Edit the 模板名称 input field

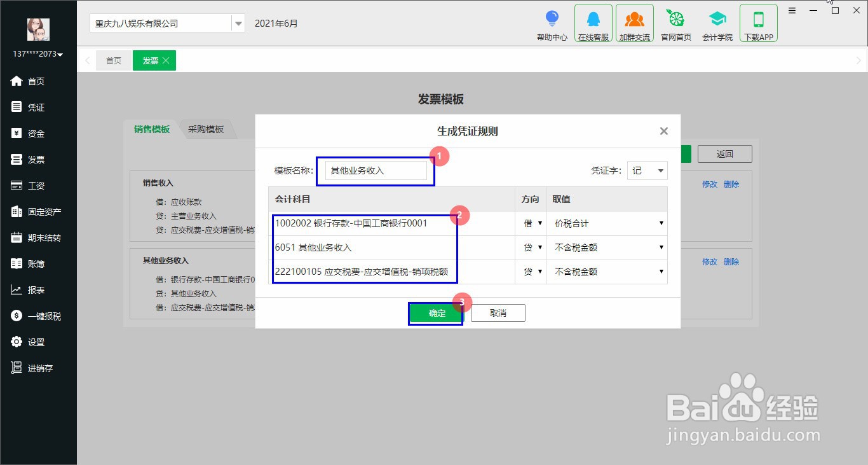point(375,170)
